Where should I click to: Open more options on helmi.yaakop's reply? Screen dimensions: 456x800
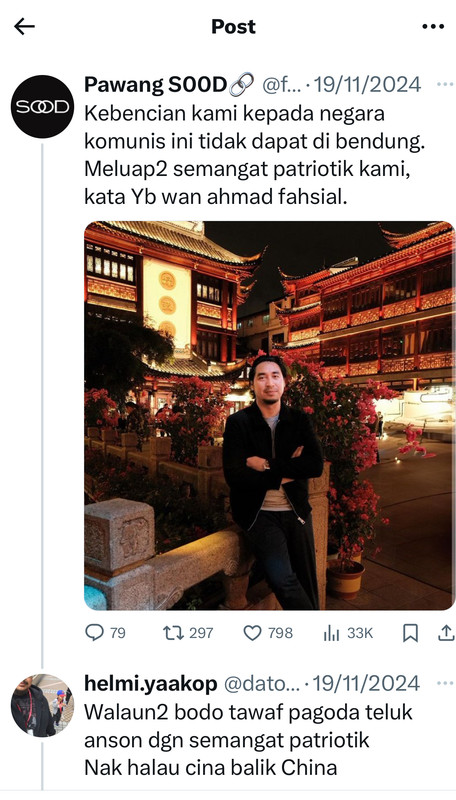[445, 683]
